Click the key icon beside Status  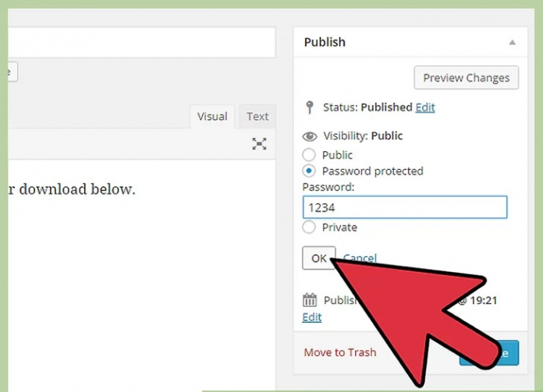(309, 108)
